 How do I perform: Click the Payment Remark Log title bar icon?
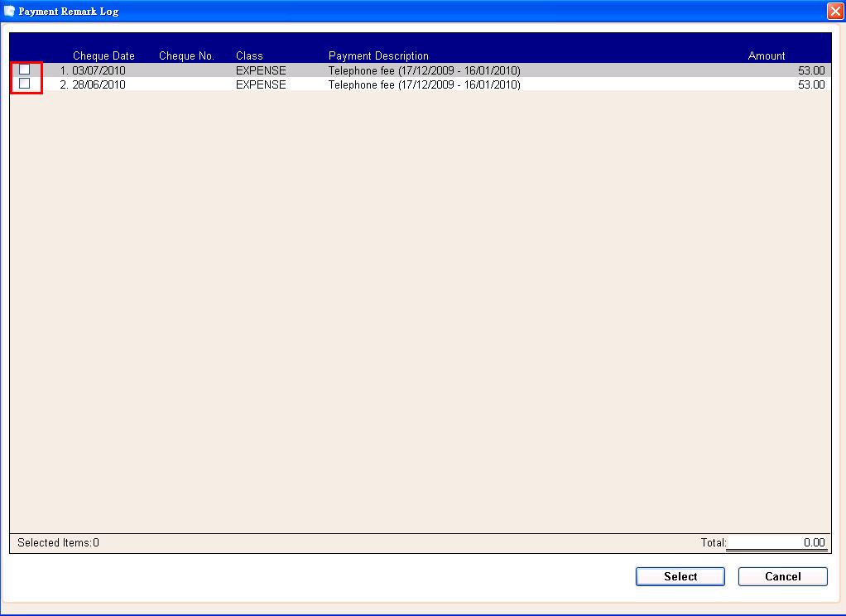point(9,11)
